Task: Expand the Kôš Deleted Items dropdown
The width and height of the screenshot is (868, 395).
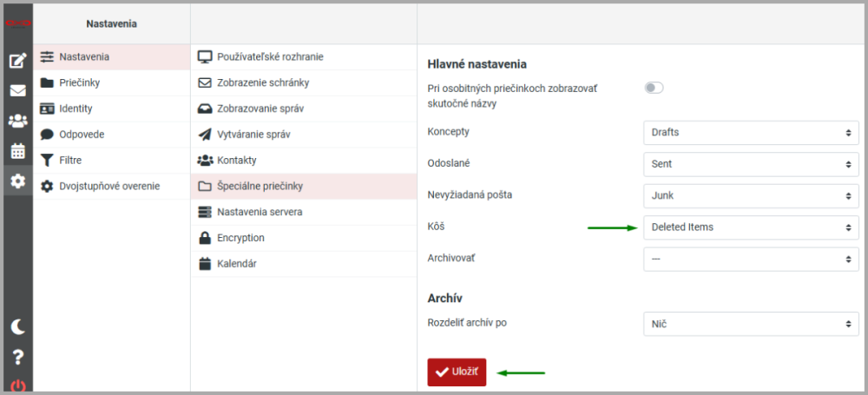Action: 751,227
